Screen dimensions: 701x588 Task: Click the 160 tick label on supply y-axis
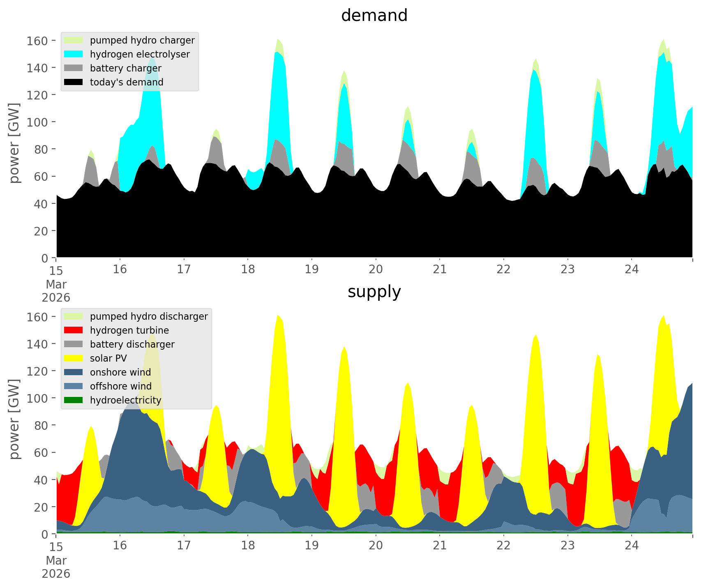[x=37, y=317]
